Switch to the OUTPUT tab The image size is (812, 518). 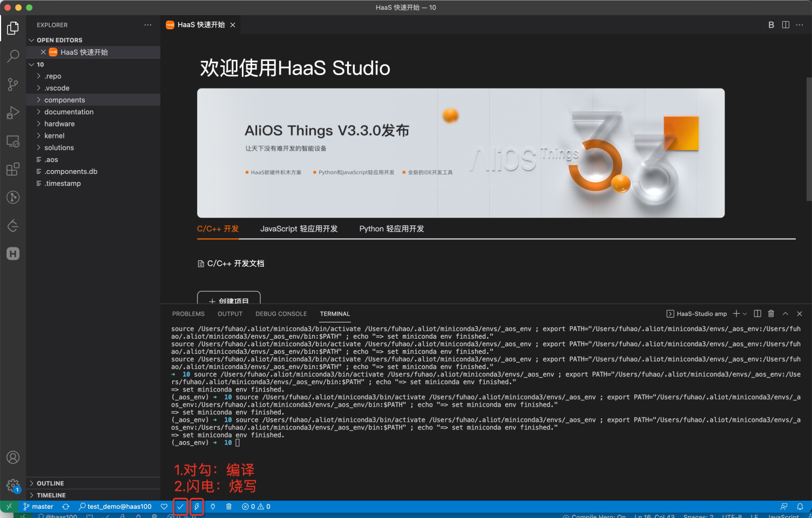(x=230, y=314)
